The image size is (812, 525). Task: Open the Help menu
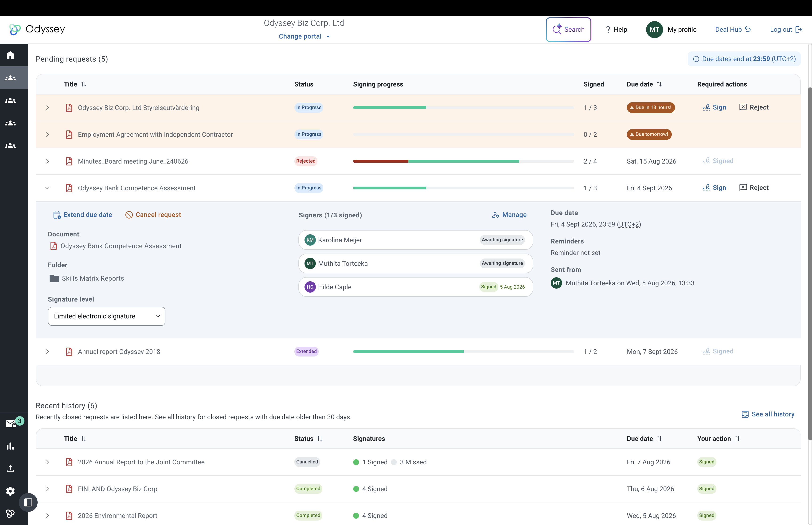(616, 30)
